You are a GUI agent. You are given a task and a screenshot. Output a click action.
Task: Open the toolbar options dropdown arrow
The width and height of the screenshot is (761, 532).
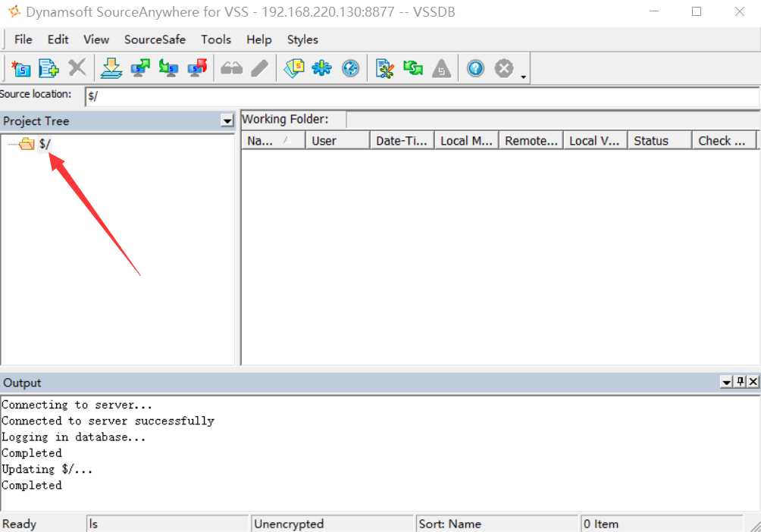click(524, 77)
